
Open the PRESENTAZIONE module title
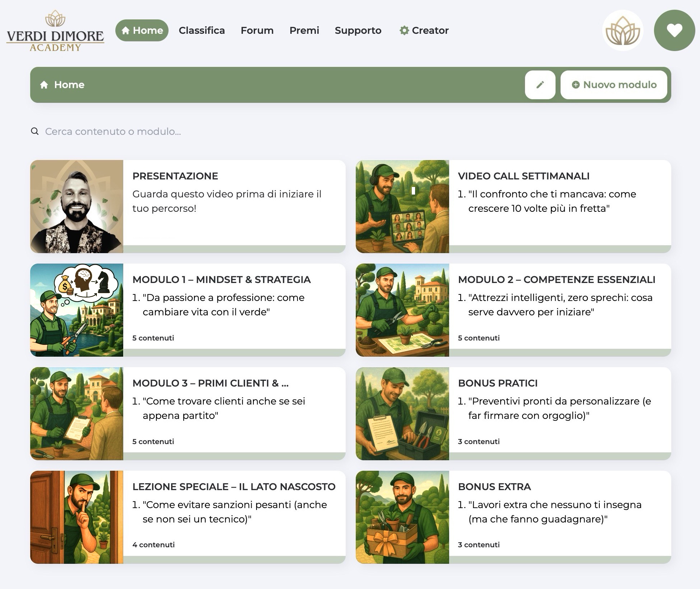(175, 176)
